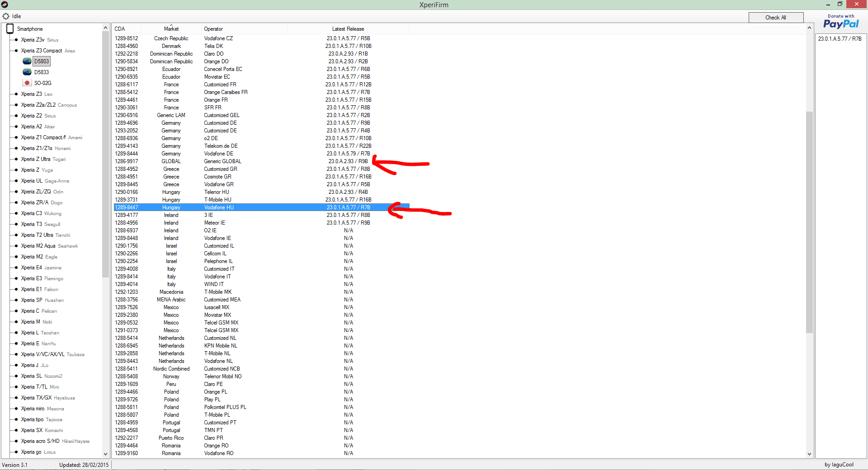Click the firmware list scroll-down arrow
Image resolution: width=868 pixels, height=470 pixels.
coord(809,454)
